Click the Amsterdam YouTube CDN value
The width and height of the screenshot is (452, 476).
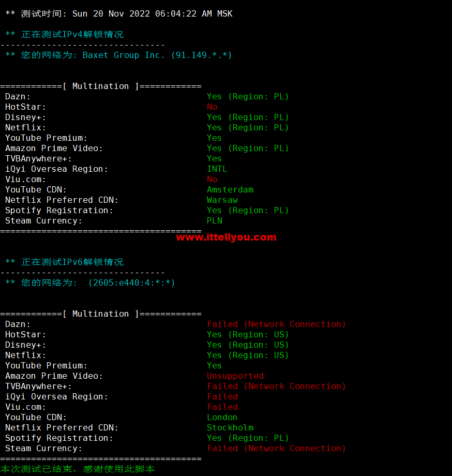coord(230,190)
